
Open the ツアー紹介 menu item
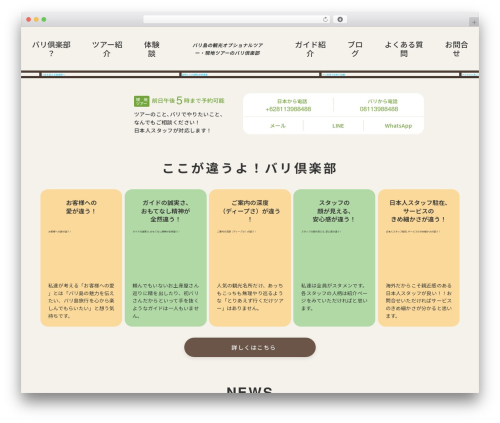107,49
